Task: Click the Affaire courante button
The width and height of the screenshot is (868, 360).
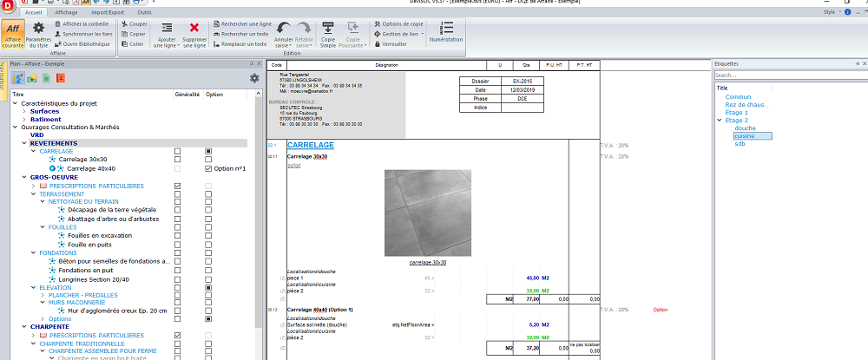Action: (x=12, y=35)
